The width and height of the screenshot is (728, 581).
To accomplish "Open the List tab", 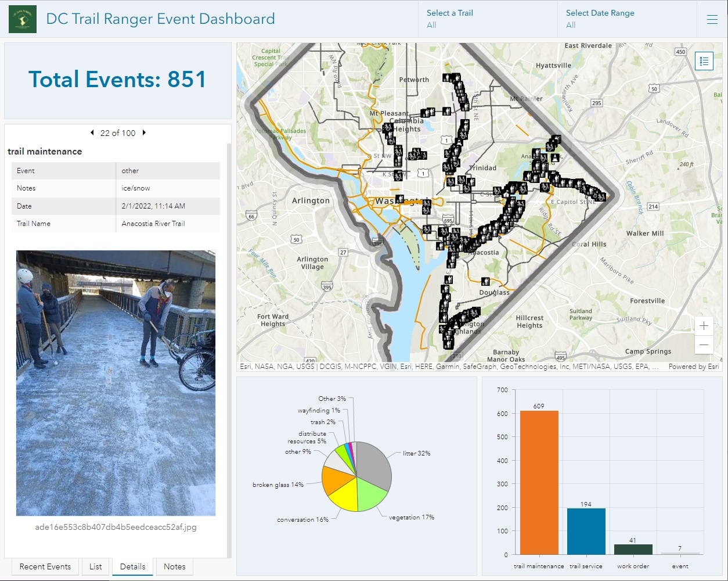I will point(95,566).
